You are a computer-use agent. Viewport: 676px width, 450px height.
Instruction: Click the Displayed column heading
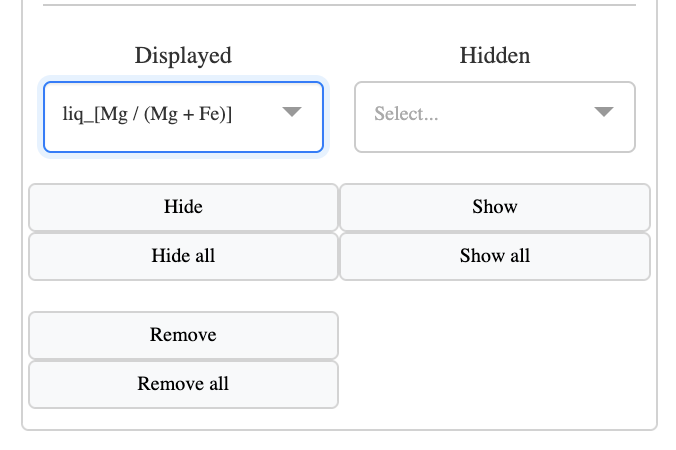[x=183, y=56]
